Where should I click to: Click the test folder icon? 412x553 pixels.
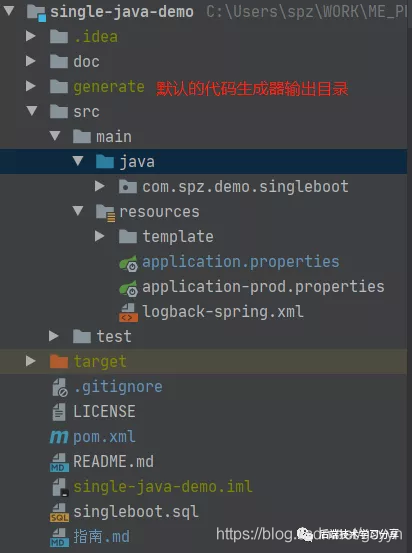tap(82, 336)
